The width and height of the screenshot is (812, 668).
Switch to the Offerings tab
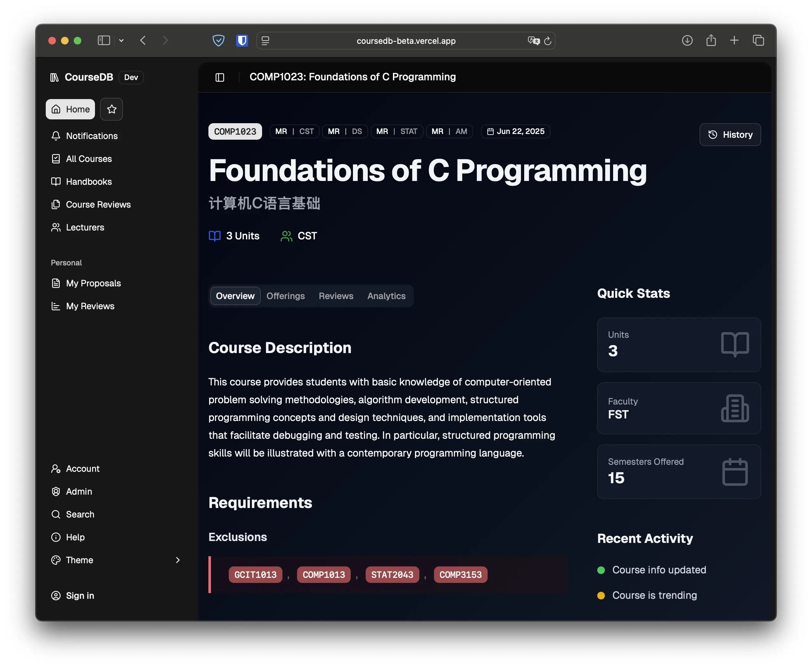pos(285,296)
